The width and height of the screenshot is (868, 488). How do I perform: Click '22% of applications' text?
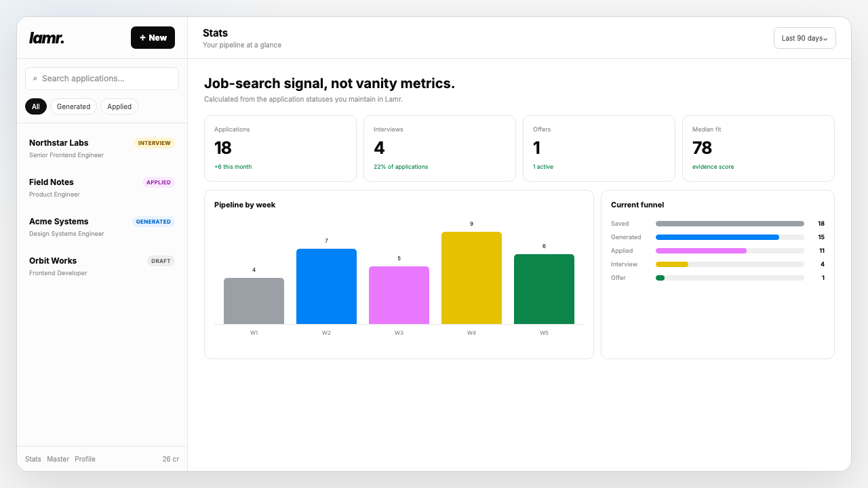coord(401,167)
